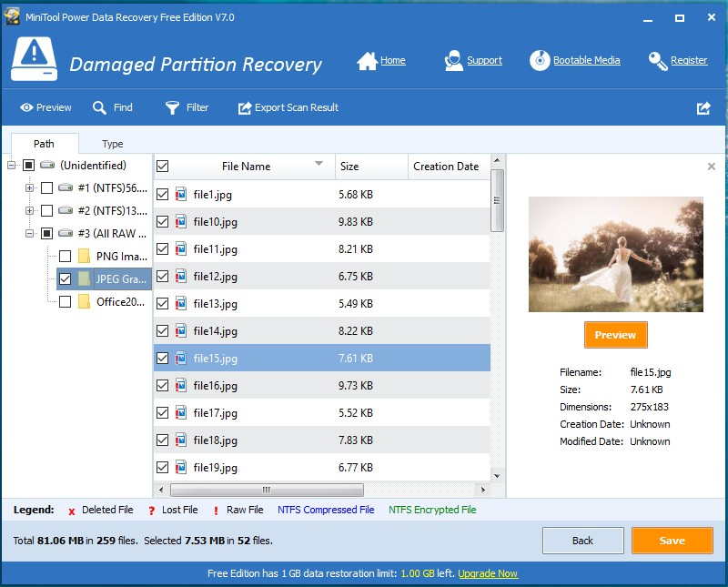Viewport: 728px width, 587px height.
Task: Click the file18.jpg image file icon
Action: pos(181,440)
